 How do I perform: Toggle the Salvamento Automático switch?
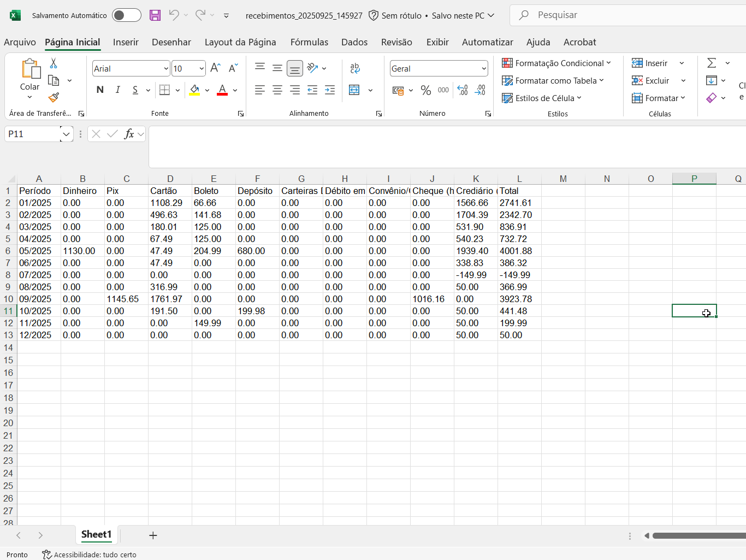pos(126,15)
